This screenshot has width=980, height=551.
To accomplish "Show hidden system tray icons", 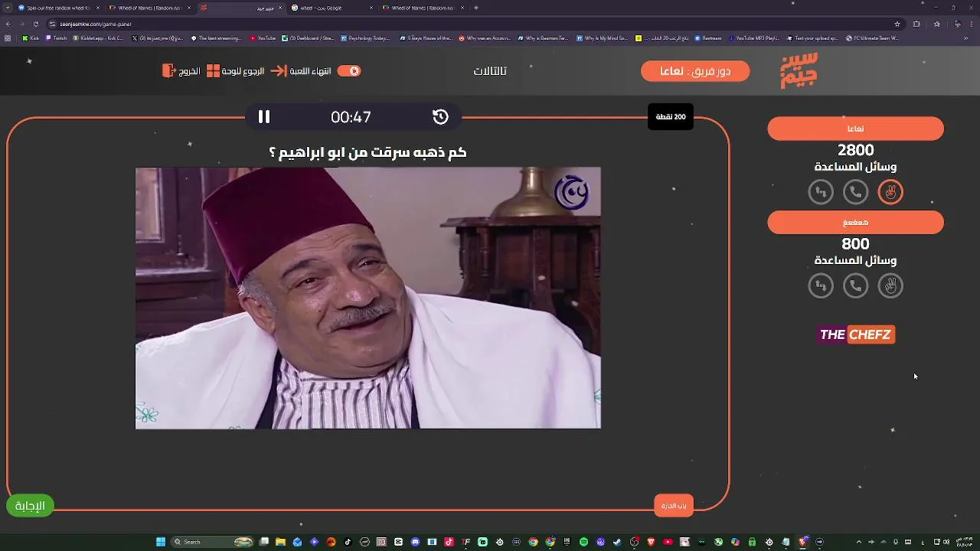I will (x=858, y=542).
